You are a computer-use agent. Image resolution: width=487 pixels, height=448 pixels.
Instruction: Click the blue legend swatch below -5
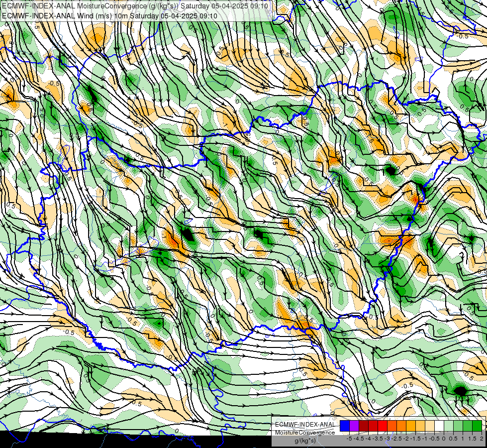(x=345, y=426)
